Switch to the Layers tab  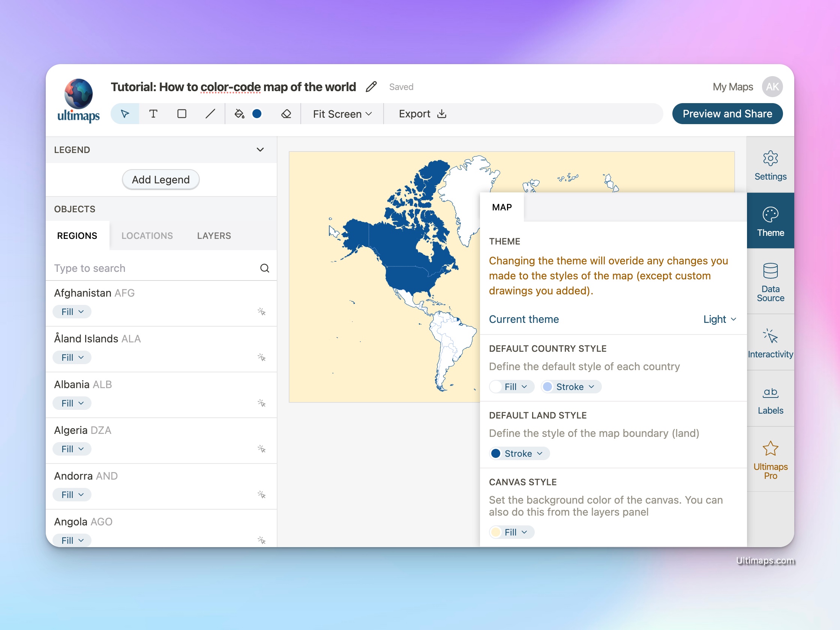click(x=214, y=235)
